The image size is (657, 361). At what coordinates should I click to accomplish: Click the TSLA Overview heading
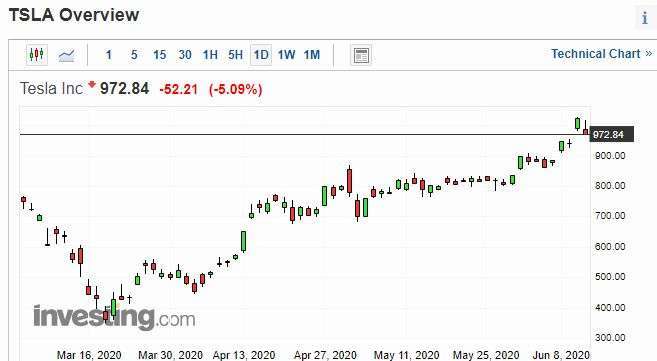pyautogui.click(x=74, y=15)
